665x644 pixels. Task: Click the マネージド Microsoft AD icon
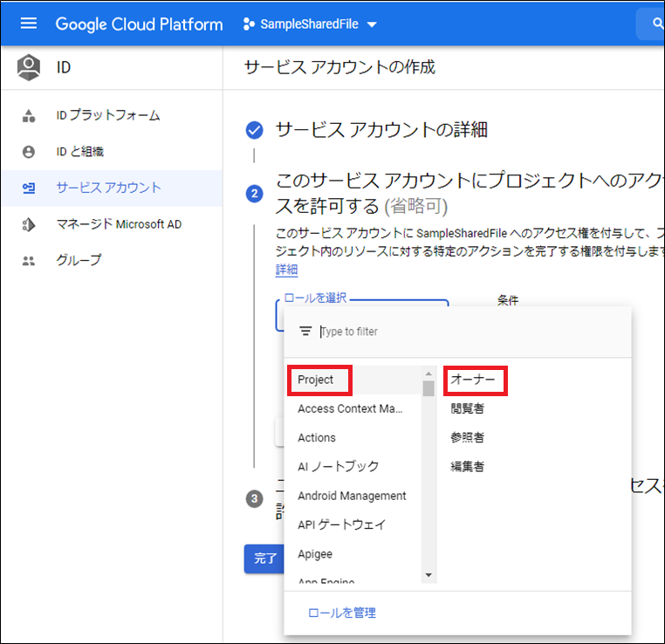click(29, 224)
